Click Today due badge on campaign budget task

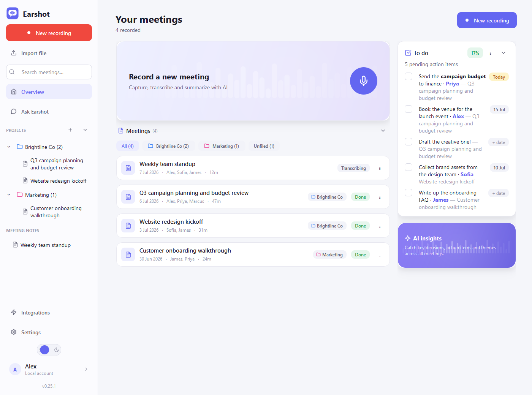pyautogui.click(x=499, y=77)
